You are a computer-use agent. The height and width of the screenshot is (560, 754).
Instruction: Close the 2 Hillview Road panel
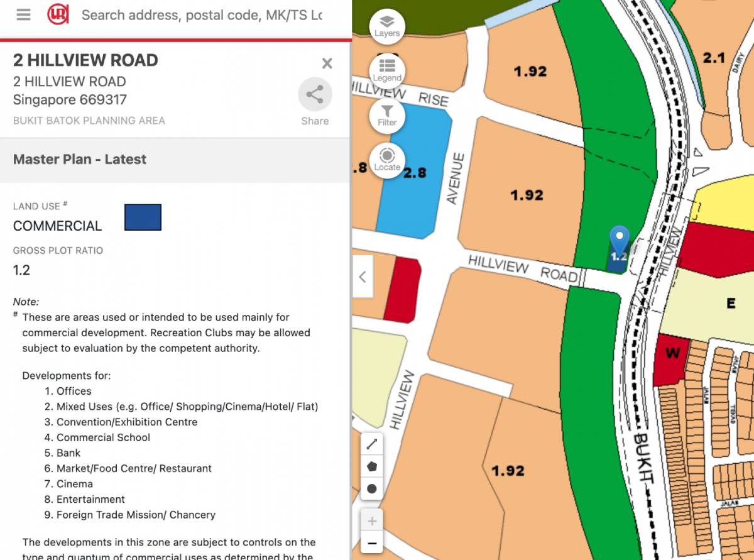(327, 63)
